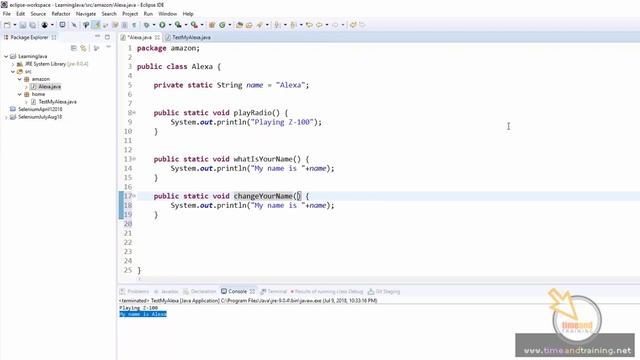Maximize the Package Explorer panel
Screen dimensions: 640x360
coord(107,37)
